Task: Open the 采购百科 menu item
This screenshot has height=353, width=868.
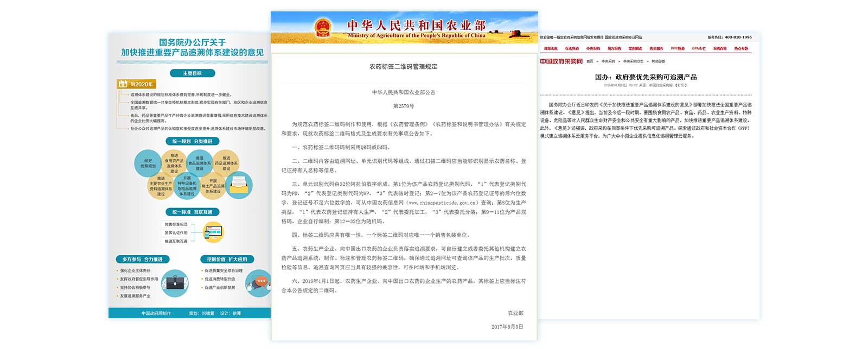Action: pyautogui.click(x=720, y=48)
